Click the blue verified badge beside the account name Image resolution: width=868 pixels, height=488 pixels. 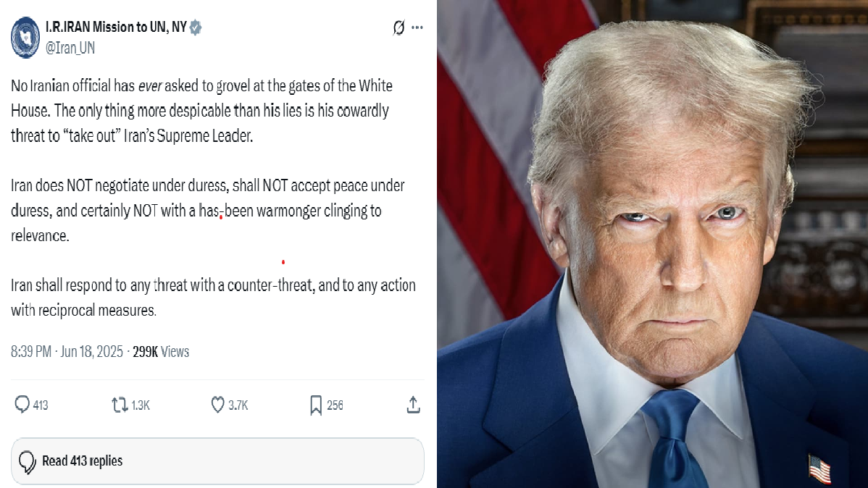point(196,27)
